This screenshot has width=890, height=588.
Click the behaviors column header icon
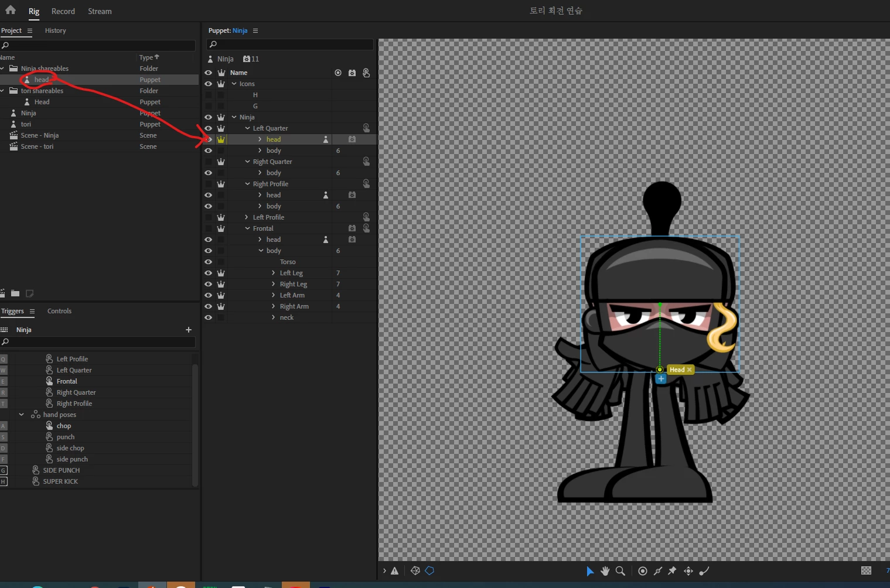pos(352,73)
